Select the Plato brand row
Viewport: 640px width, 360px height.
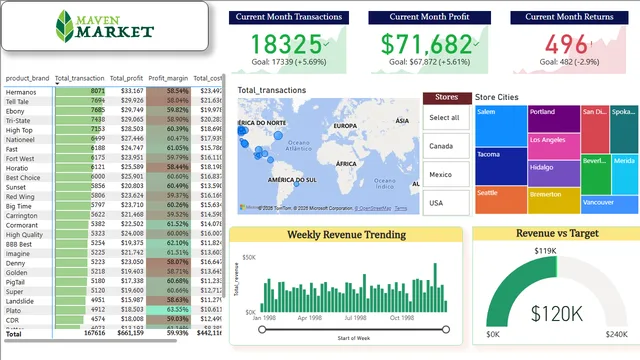pyautogui.click(x=113, y=310)
